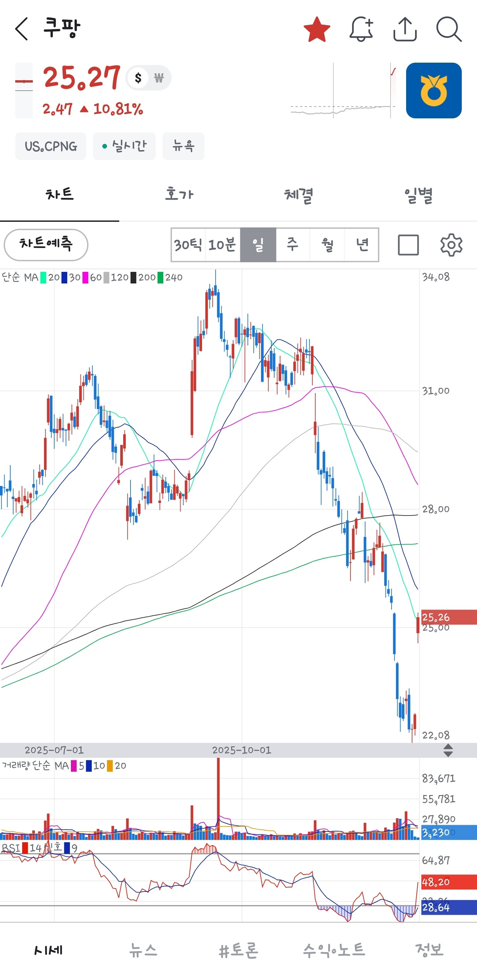Open the 정보 bottom tab
This screenshot has height=980, width=477.
tap(430, 950)
